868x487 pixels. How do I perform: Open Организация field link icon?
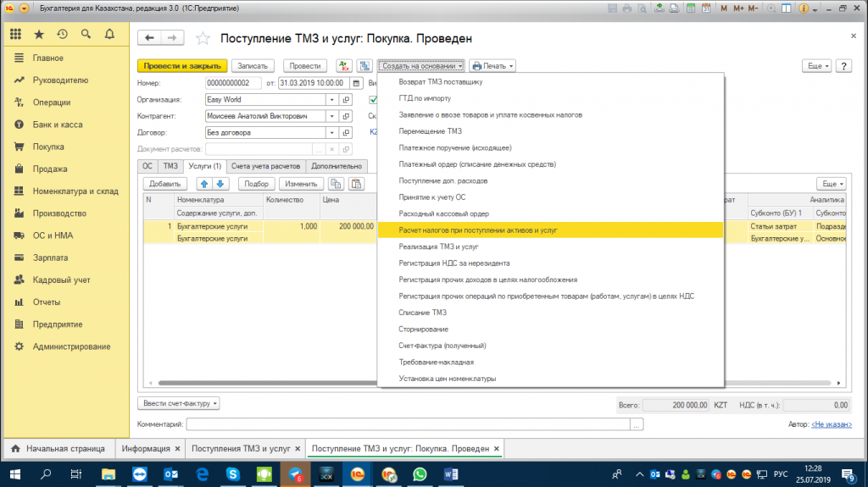point(346,100)
